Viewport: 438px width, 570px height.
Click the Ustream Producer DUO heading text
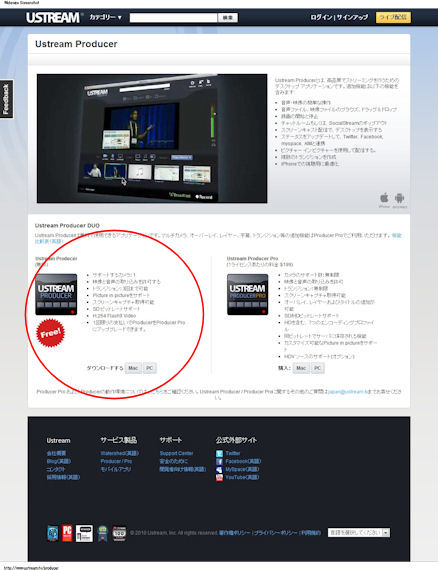pos(67,225)
